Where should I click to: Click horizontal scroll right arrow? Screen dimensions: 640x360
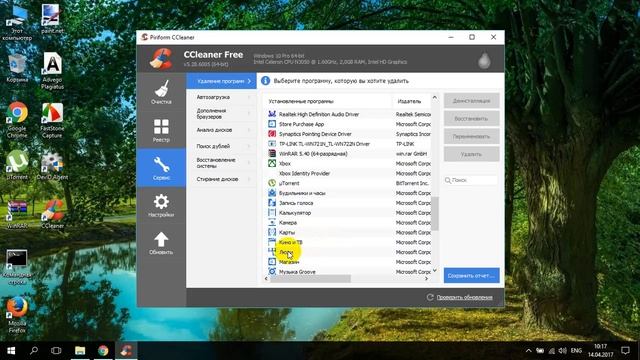427,278
